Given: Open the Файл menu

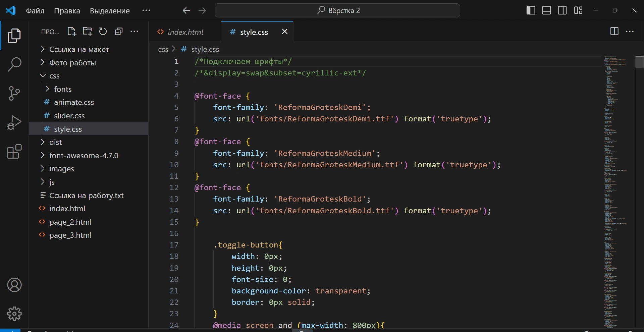Looking at the screenshot, I should pos(35,10).
